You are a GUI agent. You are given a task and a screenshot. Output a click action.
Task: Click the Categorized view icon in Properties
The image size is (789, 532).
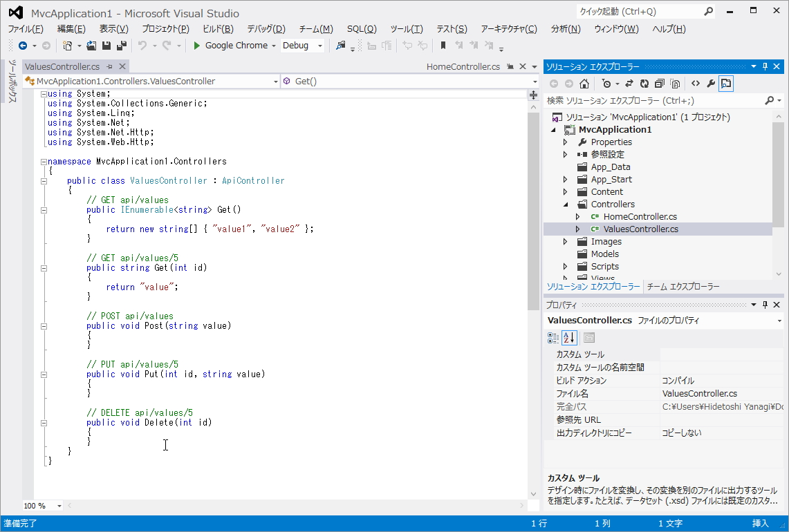click(553, 338)
